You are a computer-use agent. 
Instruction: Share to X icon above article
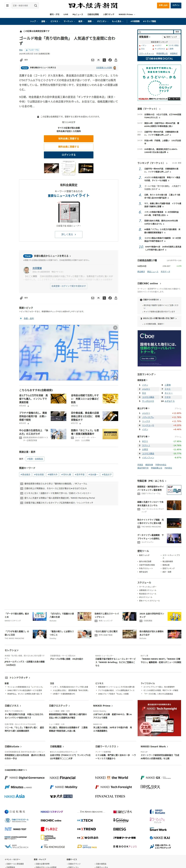click(x=104, y=60)
